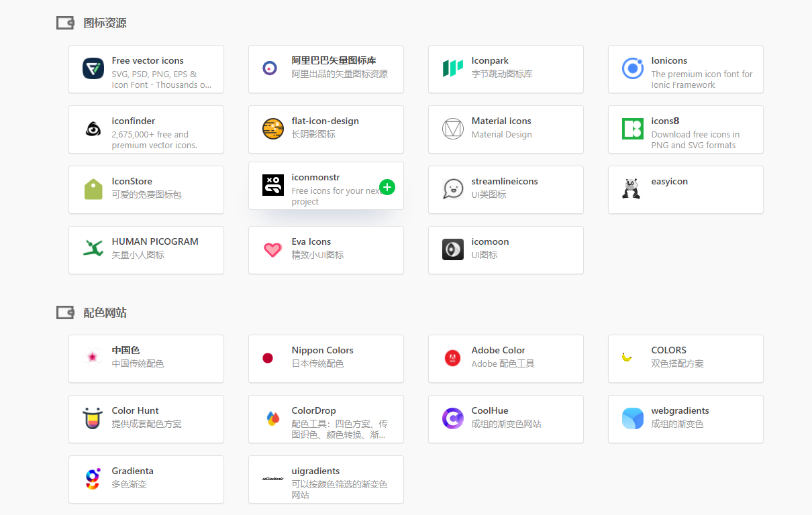
Task: Click the text 长阴影图标
Action: click(x=313, y=134)
